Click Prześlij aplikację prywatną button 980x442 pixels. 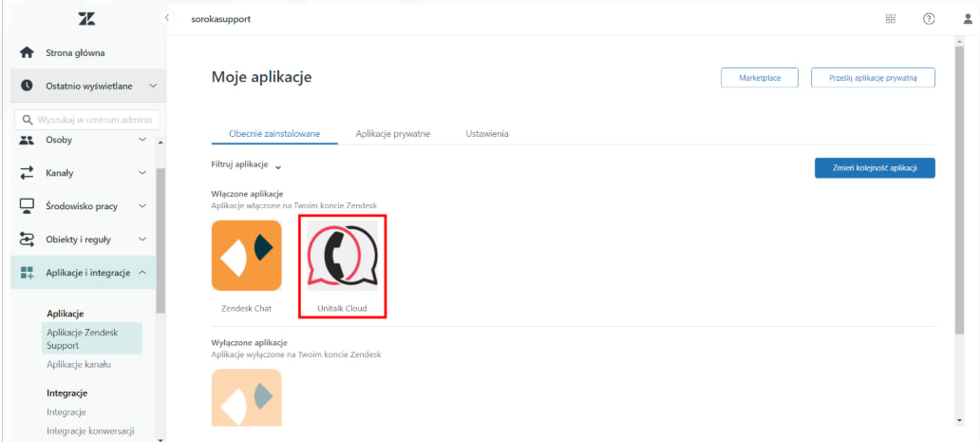[873, 78]
